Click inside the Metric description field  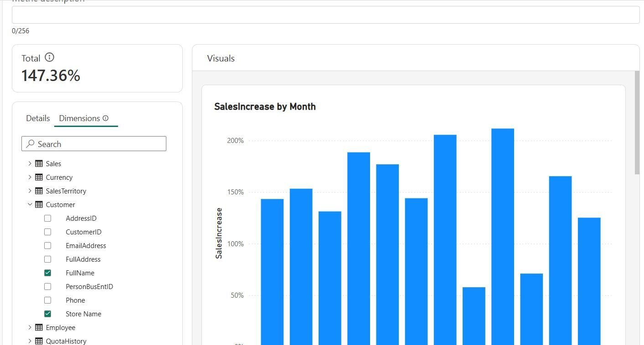pos(319,14)
